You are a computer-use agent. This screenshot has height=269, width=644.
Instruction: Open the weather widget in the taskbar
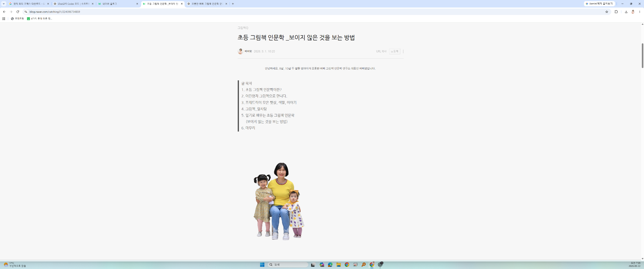15,265
